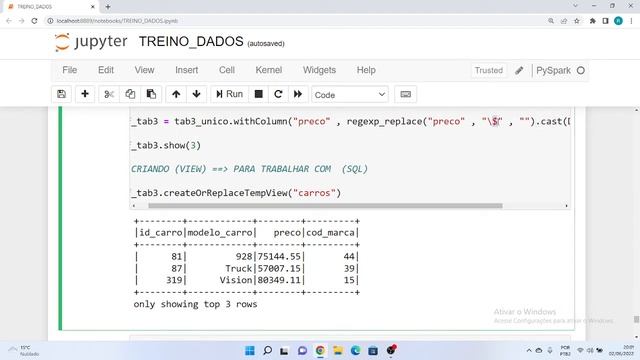Go back in browser history
The image size is (640, 360).
[9, 21]
